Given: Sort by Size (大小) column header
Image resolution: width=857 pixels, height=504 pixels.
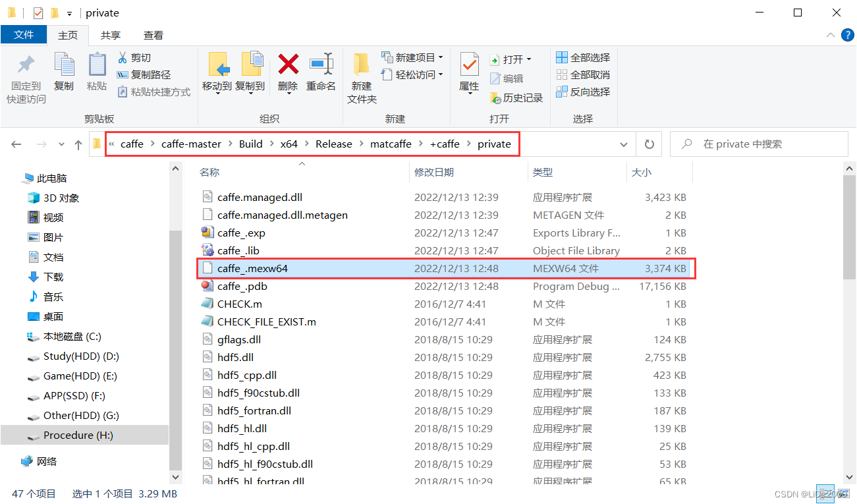Looking at the screenshot, I should (x=642, y=172).
